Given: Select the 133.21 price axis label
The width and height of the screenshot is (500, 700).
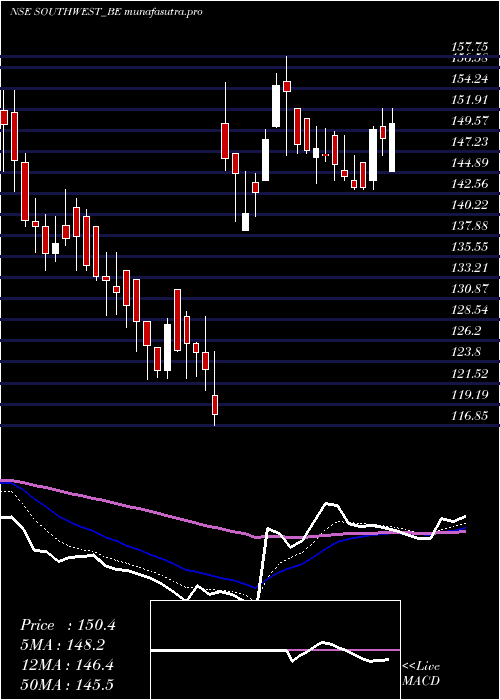Looking at the screenshot, I should 469,268.
